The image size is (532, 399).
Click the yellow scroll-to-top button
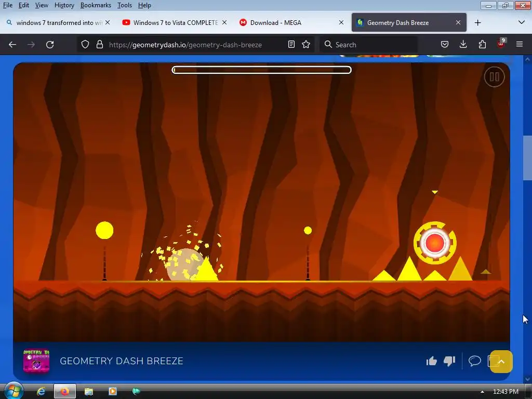(x=501, y=362)
